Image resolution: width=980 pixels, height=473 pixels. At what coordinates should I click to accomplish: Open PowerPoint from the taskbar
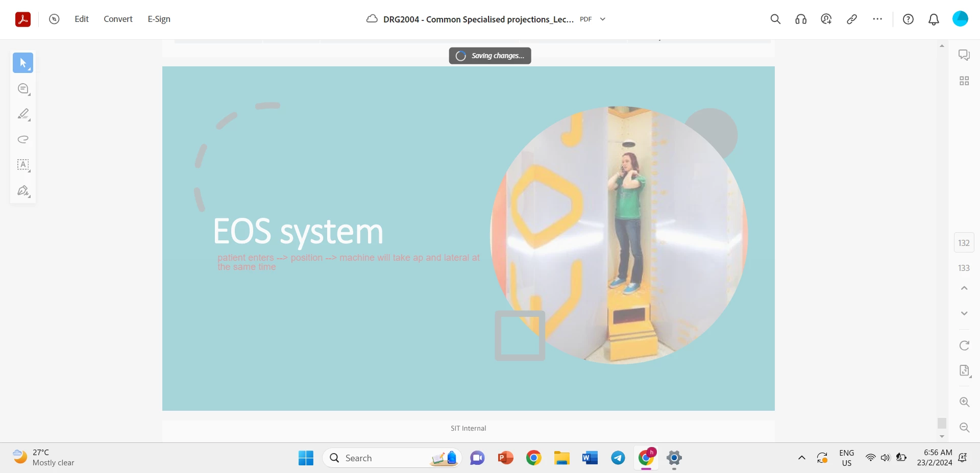point(505,458)
